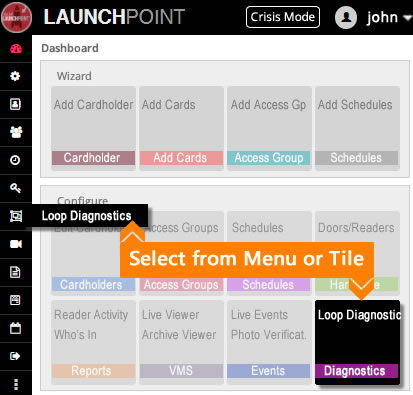This screenshot has height=395, width=413.
Task: Open the Photo Verificat. link
Action: (x=269, y=335)
